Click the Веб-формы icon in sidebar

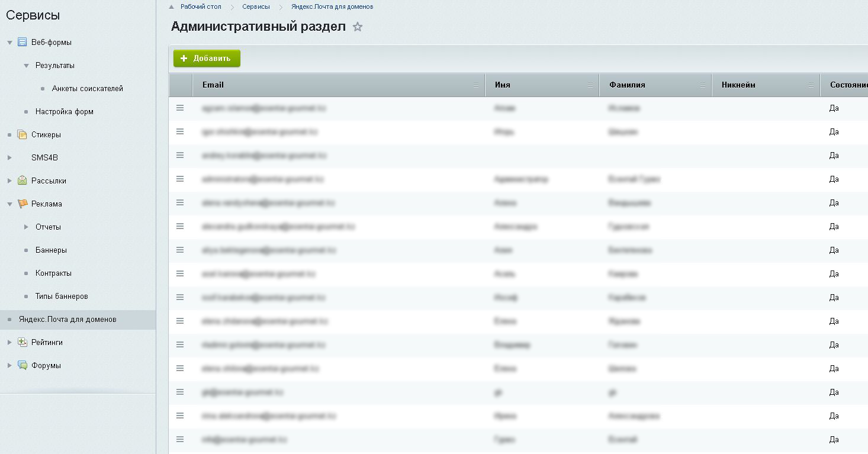[22, 43]
